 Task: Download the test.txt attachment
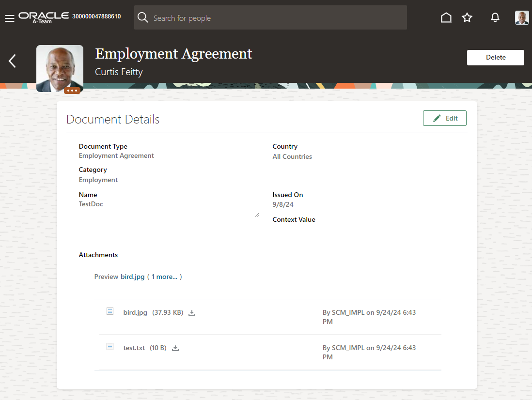175,348
